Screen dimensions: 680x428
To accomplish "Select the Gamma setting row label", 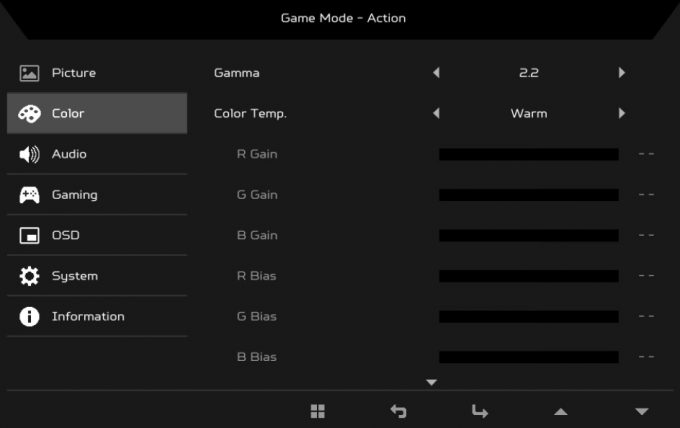I will [x=236, y=73].
